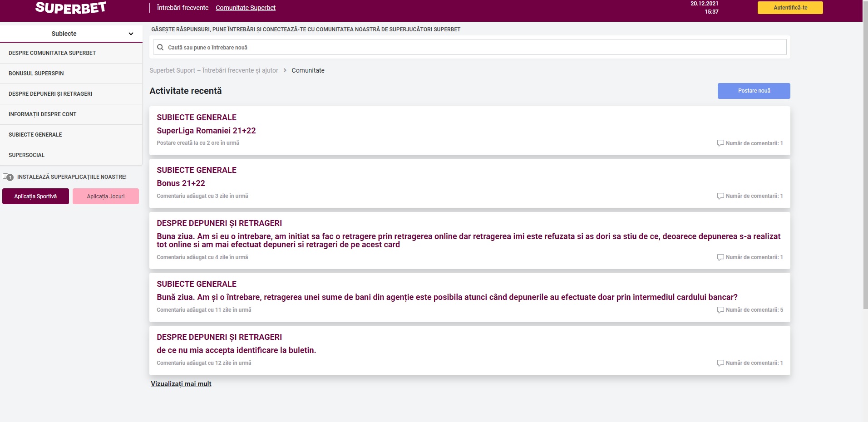
Task: Click comment bubble icon on Bonus 21+22 post
Action: coord(720,196)
